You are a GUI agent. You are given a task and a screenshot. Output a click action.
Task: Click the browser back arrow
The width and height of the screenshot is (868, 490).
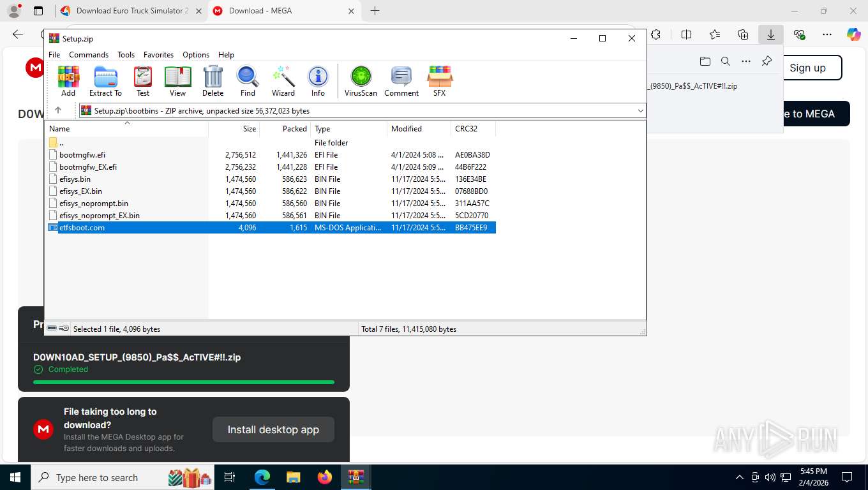tap(18, 34)
